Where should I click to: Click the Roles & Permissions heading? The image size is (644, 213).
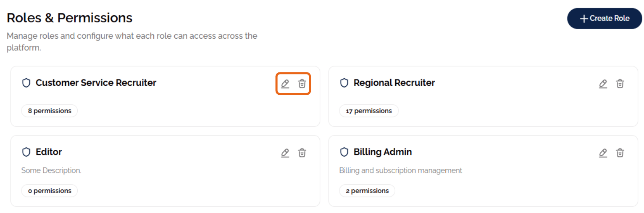(x=70, y=18)
